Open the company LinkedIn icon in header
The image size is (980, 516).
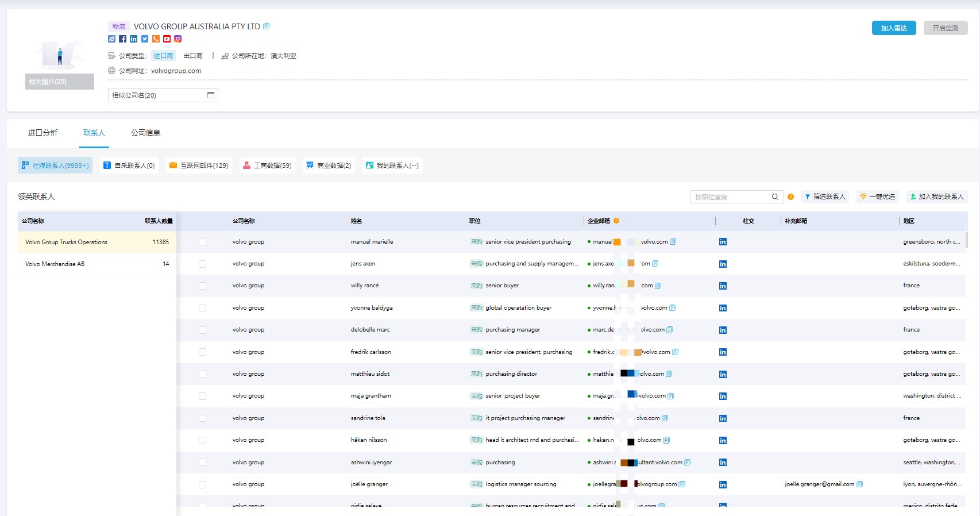click(x=133, y=39)
